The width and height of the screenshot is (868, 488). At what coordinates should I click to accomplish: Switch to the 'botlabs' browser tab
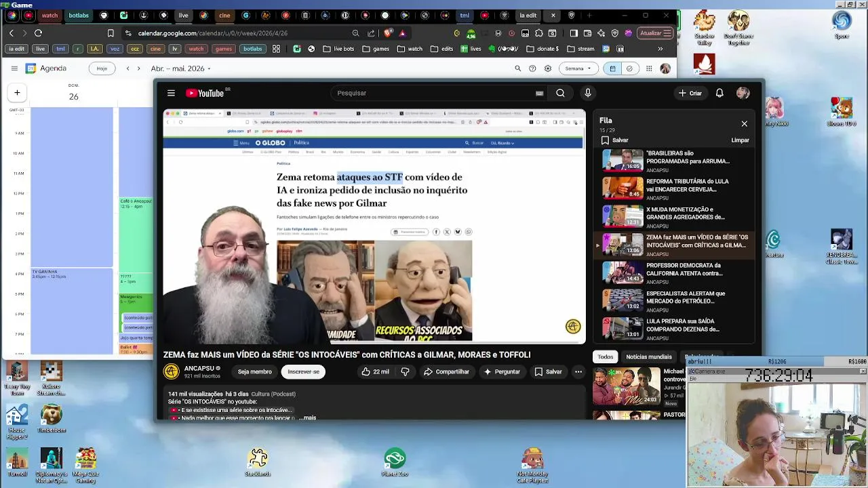78,15
